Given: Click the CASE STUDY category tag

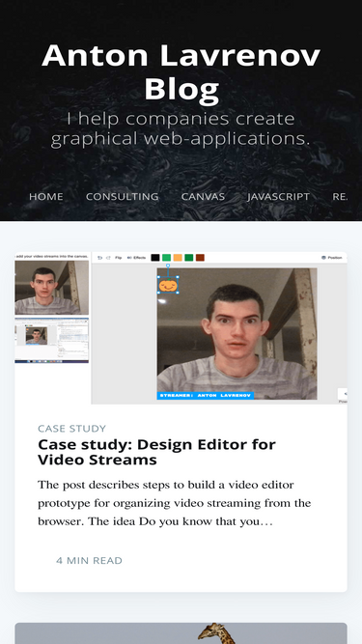Looking at the screenshot, I should coord(71,429).
